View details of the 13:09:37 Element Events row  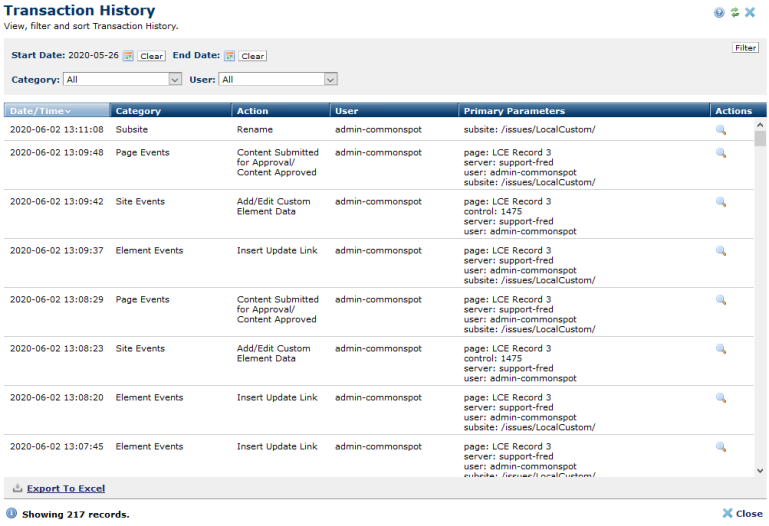720,251
